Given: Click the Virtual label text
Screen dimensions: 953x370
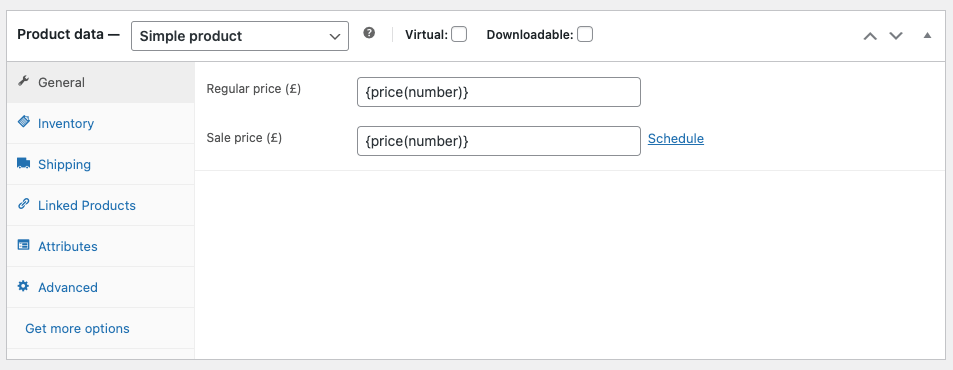Looking at the screenshot, I should point(426,35).
